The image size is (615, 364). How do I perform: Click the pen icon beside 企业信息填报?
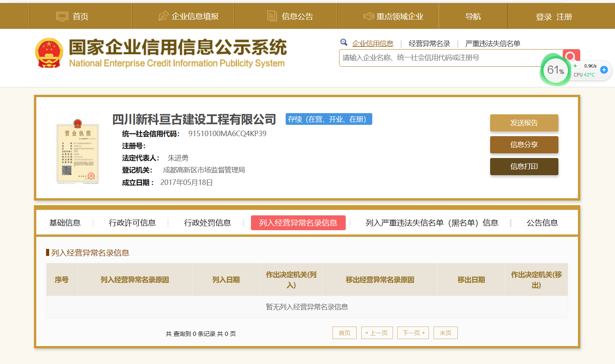[x=164, y=16]
